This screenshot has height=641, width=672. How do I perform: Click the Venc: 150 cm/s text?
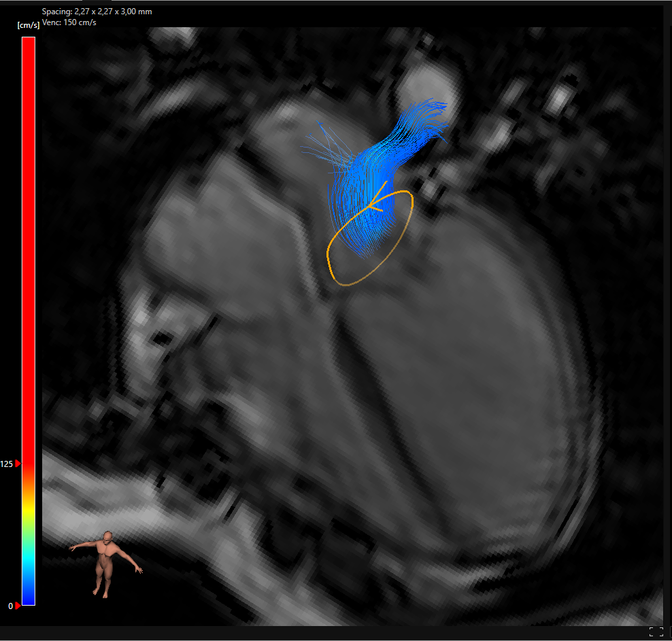(69, 22)
